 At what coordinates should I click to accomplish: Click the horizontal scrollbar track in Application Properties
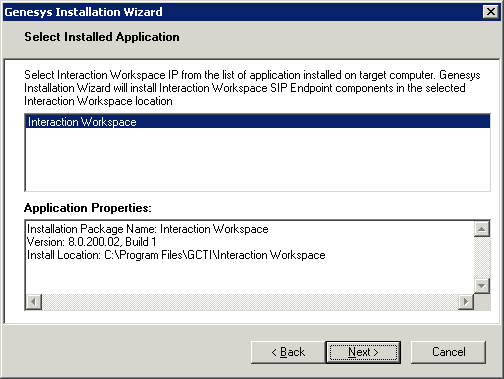[x=250, y=302]
